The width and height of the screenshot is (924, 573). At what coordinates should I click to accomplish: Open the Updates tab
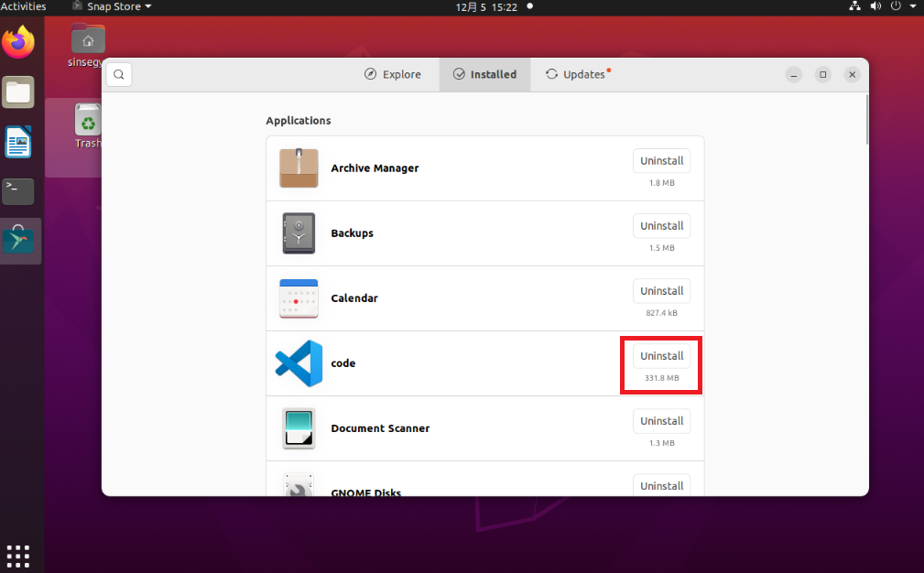tap(578, 75)
